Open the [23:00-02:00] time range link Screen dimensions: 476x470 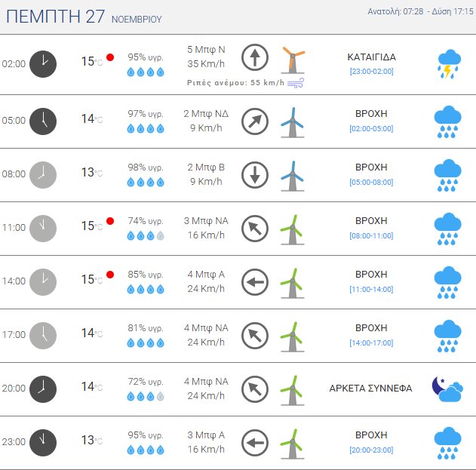[371, 72]
